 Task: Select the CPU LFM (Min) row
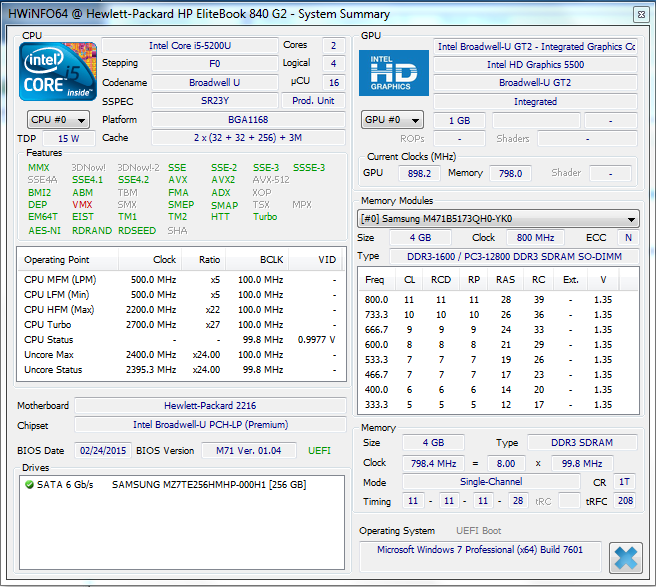point(181,295)
